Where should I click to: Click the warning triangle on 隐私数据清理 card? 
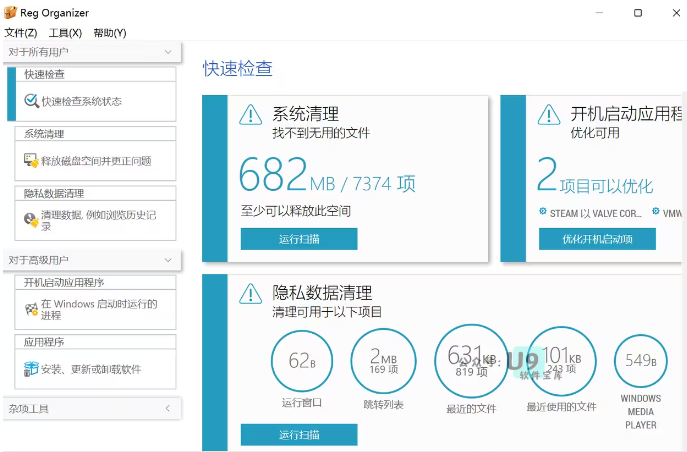click(251, 293)
